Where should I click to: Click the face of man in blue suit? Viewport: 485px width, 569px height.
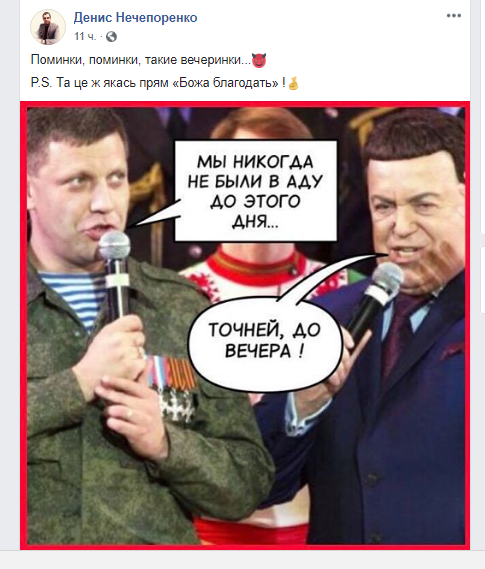pos(414,214)
